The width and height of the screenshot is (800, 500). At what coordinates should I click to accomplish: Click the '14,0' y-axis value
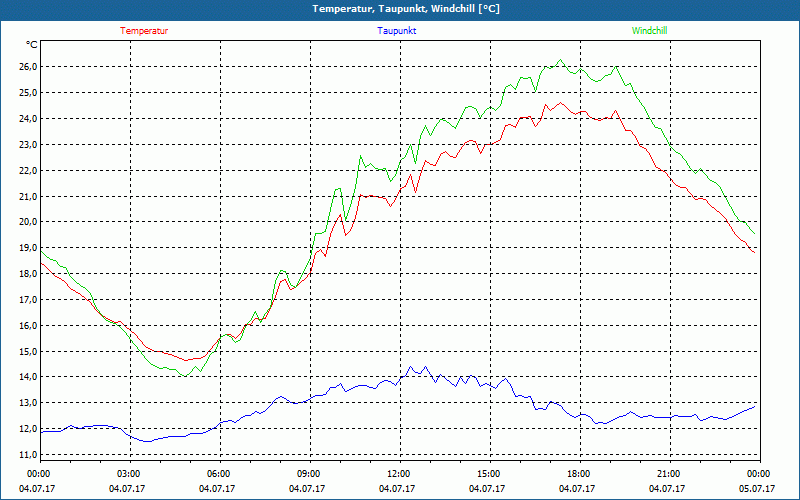[x=28, y=377]
